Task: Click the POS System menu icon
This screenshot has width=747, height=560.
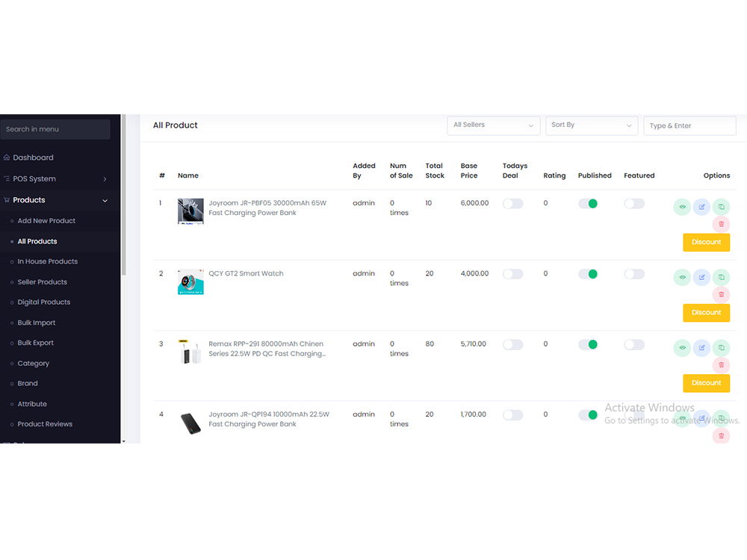Action: 7,178
